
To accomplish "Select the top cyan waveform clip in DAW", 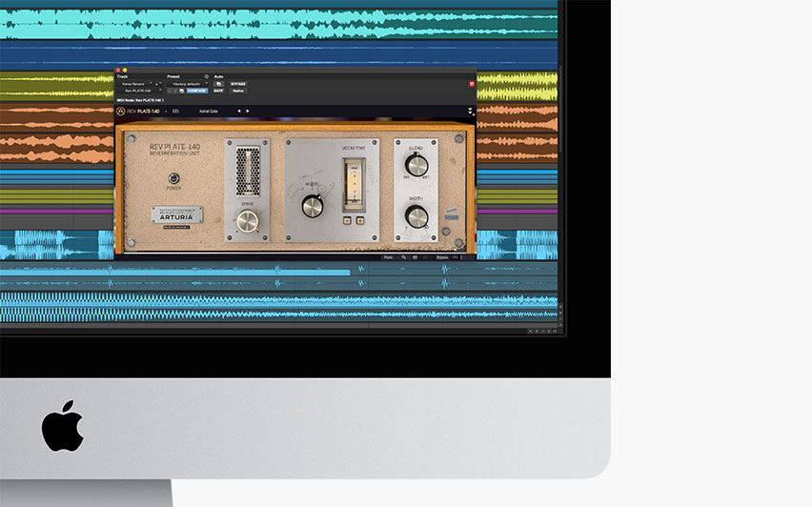I will click(x=278, y=24).
